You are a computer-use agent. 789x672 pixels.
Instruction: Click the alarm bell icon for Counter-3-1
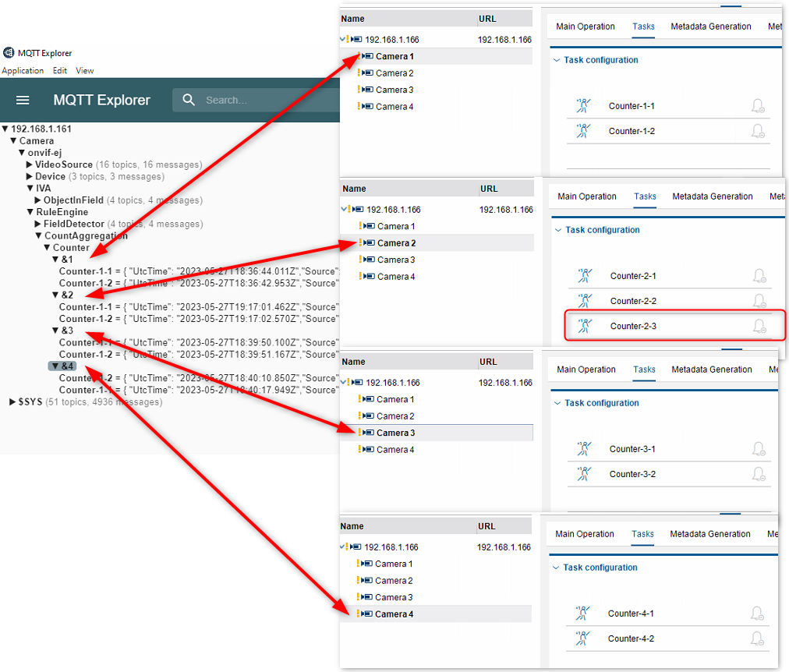[759, 449]
